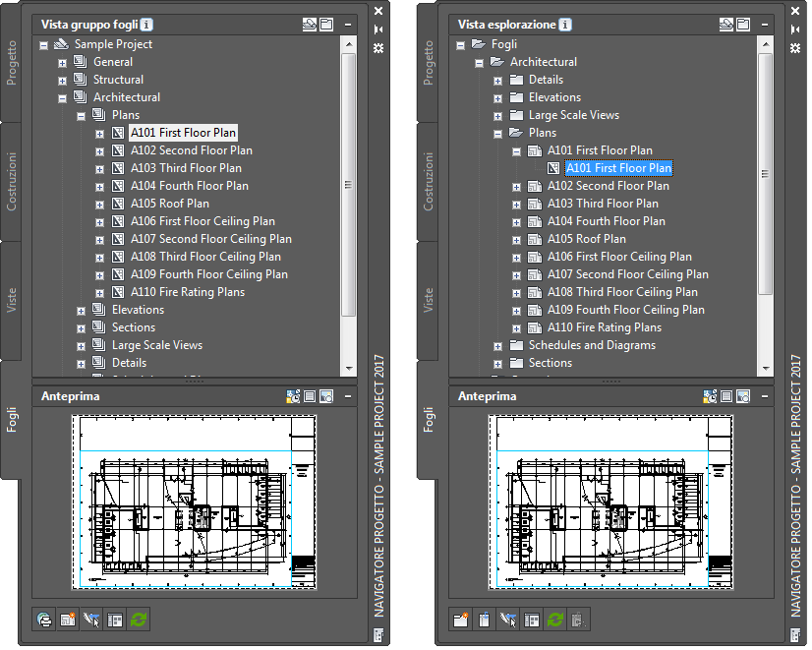Select highlighted A101 First Floor Plan sheet in Vista esplorazione
Image resolution: width=812 pixels, height=650 pixels.
coord(619,168)
